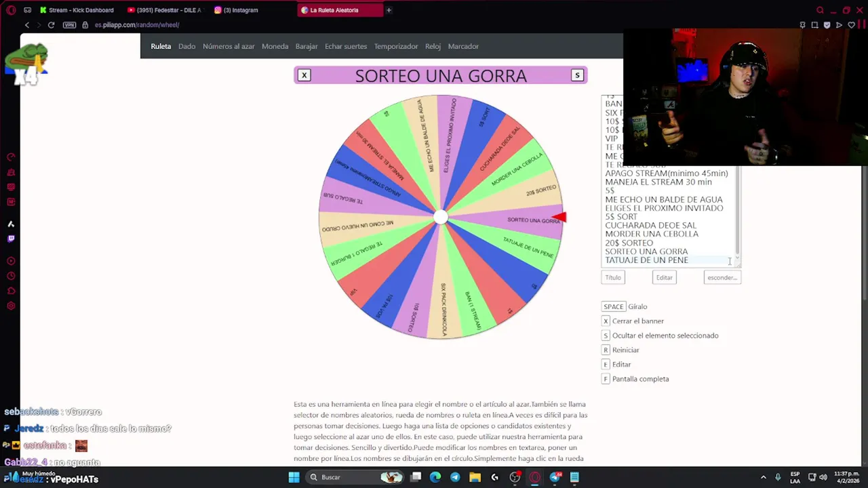Open File Explorer from taskbar
868x488 pixels.
tap(475, 477)
